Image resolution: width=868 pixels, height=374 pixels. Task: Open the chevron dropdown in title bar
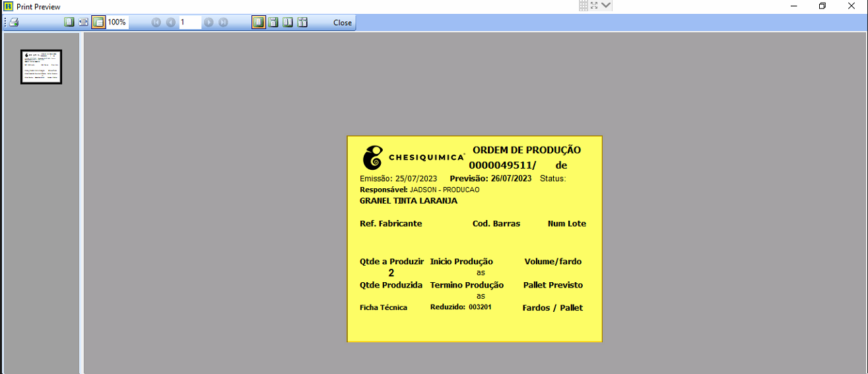[606, 5]
